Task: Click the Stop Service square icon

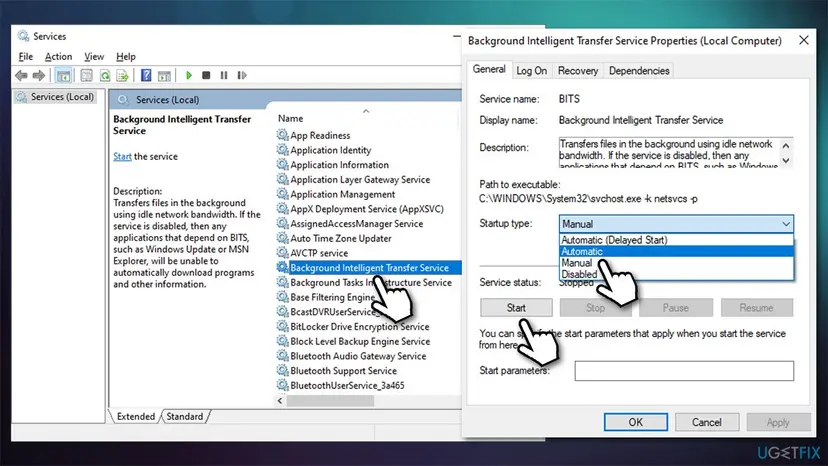Action: (206, 76)
